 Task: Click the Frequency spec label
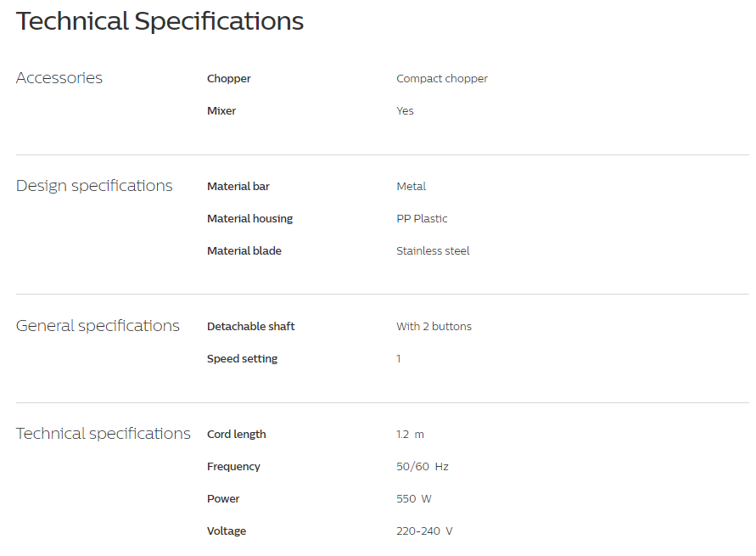(233, 467)
